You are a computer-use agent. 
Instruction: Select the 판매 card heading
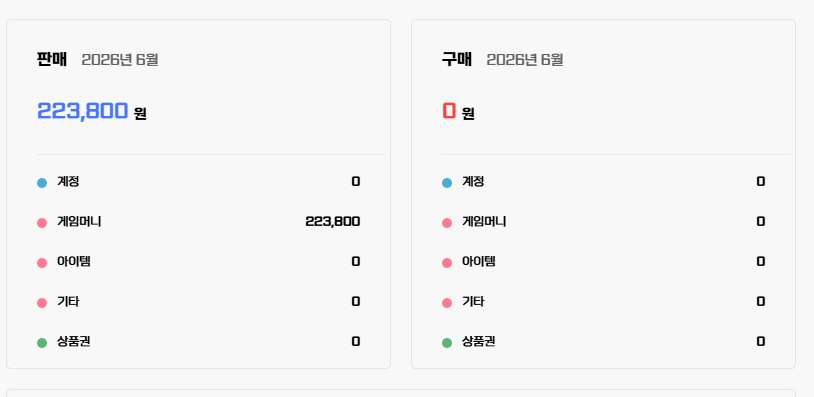[x=52, y=59]
